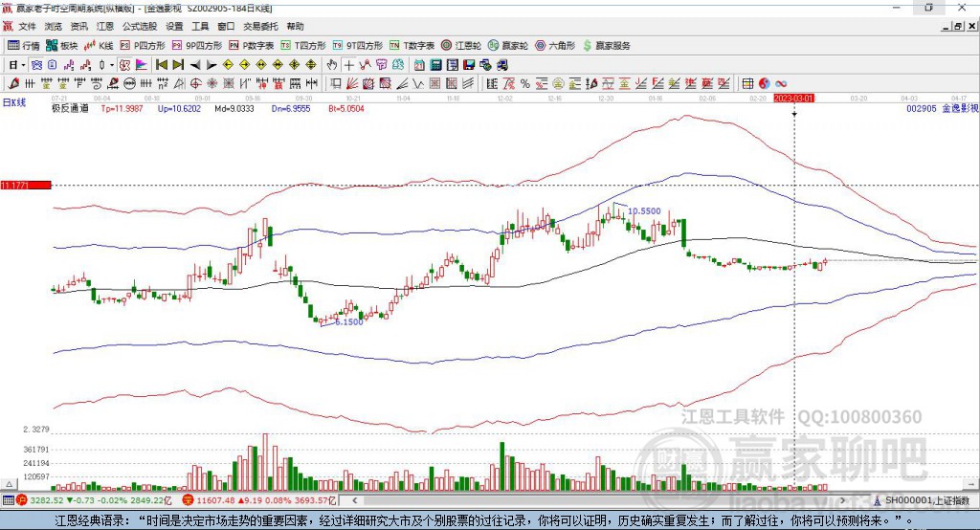Image resolution: width=980 pixels, height=530 pixels.
Task: Open the 交易委托 menu
Action: coord(260,26)
